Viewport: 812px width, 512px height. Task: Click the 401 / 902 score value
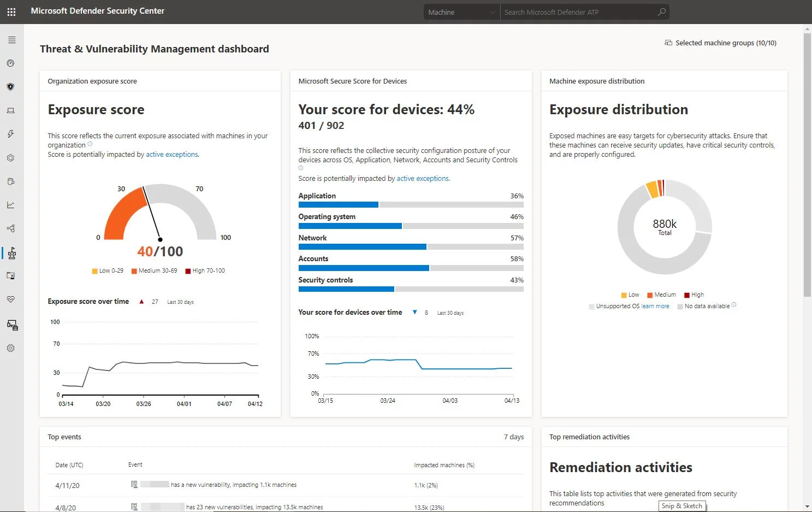point(321,126)
